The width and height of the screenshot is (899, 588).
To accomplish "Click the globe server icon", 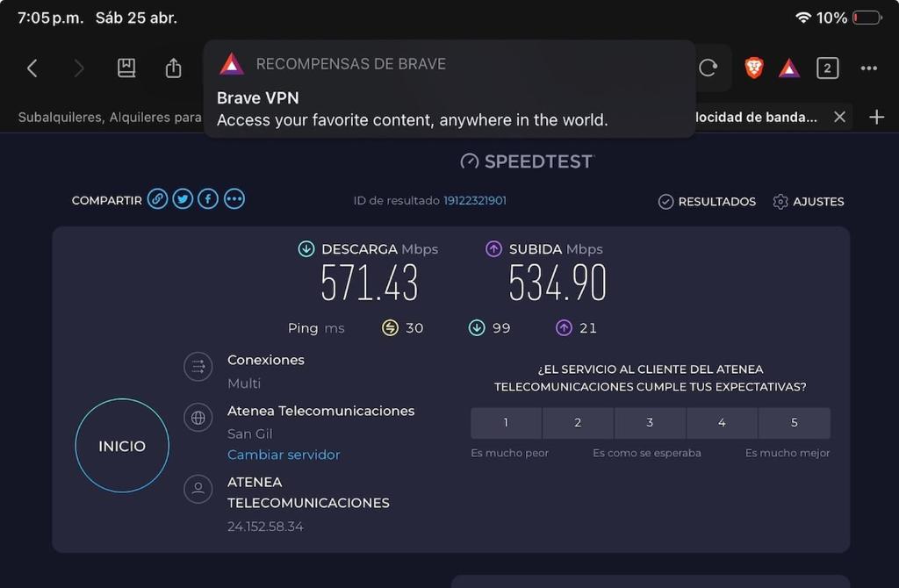I will (198, 417).
